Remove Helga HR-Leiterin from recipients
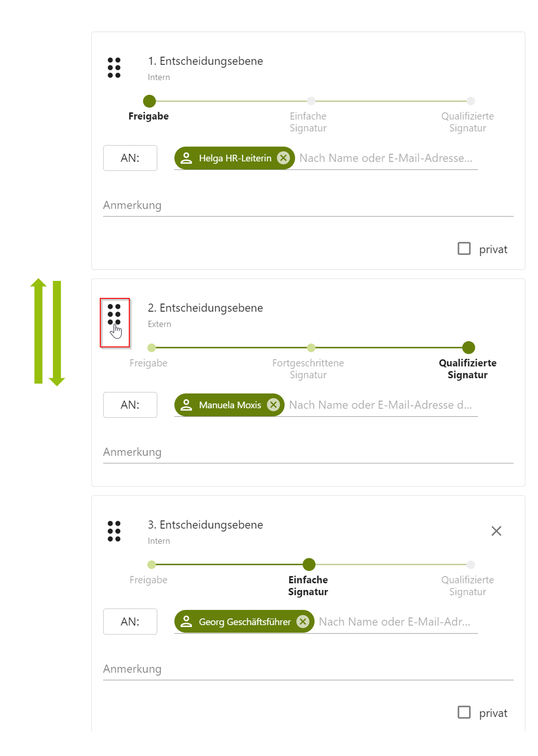Viewport: 538px width, 756px height. coord(284,158)
